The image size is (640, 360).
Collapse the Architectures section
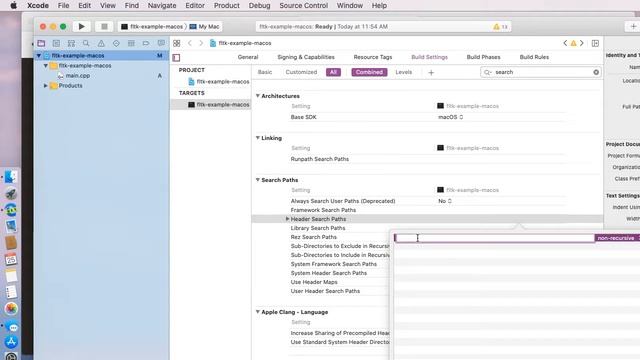258,96
